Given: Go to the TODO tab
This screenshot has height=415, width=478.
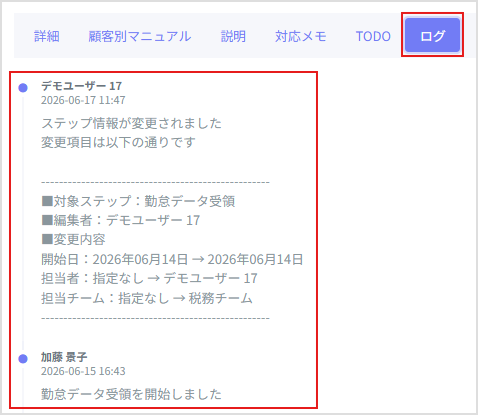Looking at the screenshot, I should (373, 36).
